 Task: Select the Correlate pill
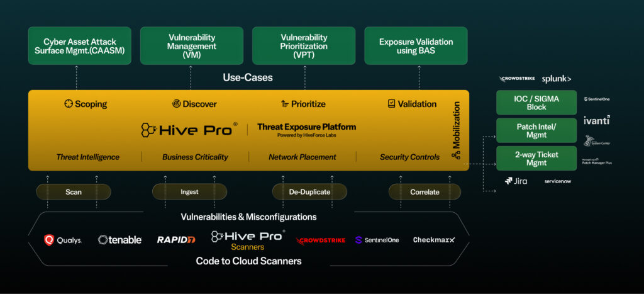(x=425, y=191)
